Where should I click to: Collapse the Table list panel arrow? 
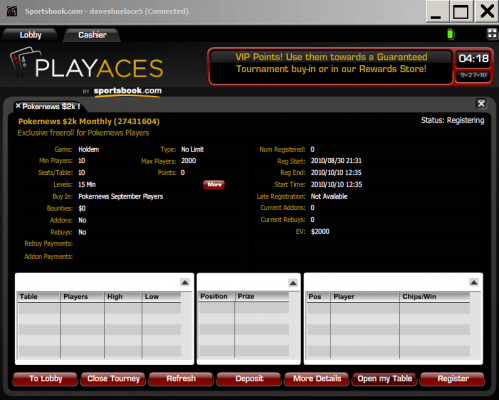pyautogui.click(x=185, y=283)
